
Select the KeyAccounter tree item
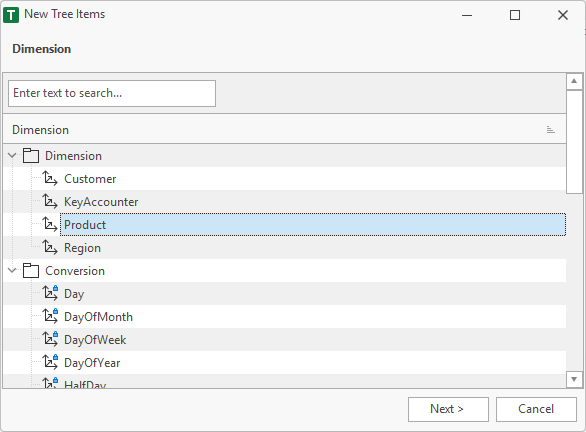pos(101,202)
